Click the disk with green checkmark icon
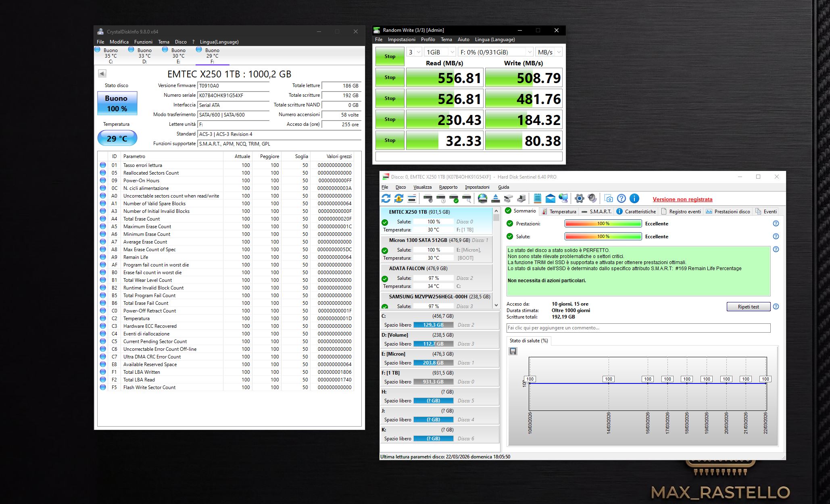This screenshot has height=504, width=830. pyautogui.click(x=454, y=198)
